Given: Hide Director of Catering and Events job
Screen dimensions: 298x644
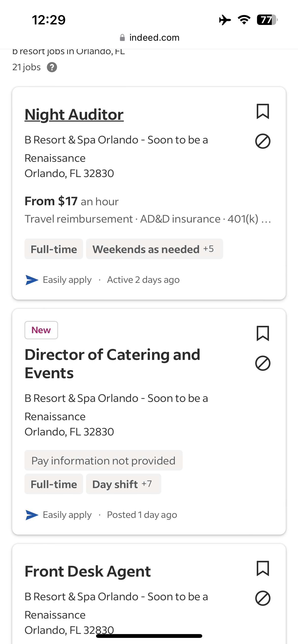Looking at the screenshot, I should click(263, 363).
